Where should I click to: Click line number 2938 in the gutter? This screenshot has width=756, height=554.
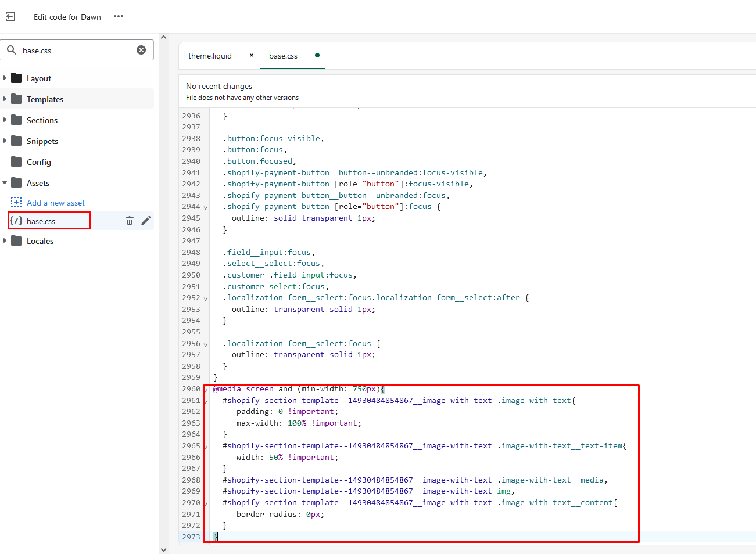(191, 138)
